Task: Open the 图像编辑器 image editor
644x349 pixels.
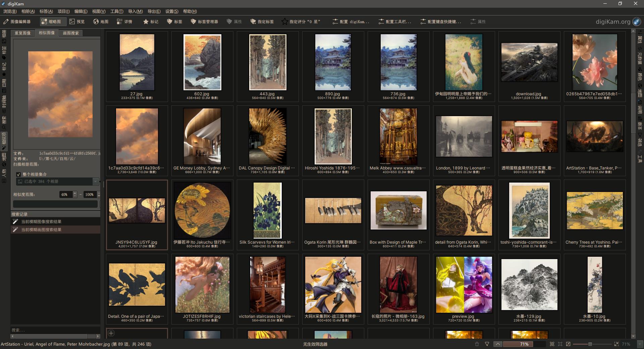Action: (17, 21)
